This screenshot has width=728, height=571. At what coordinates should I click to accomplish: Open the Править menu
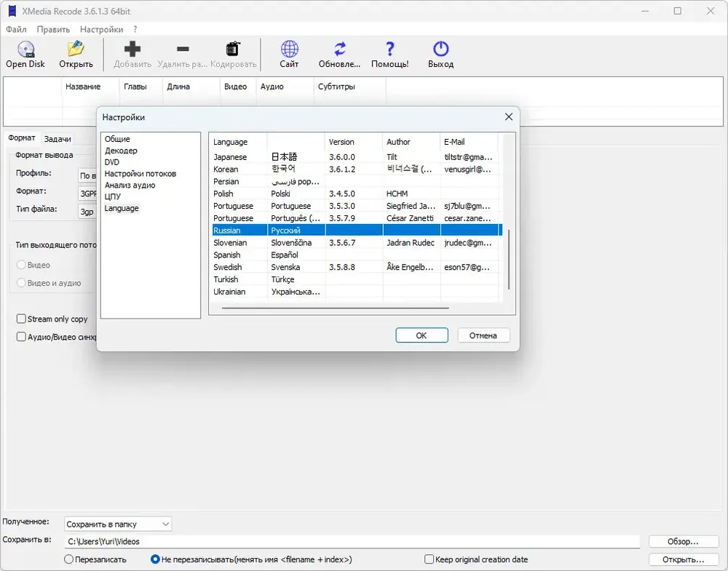pyautogui.click(x=53, y=29)
